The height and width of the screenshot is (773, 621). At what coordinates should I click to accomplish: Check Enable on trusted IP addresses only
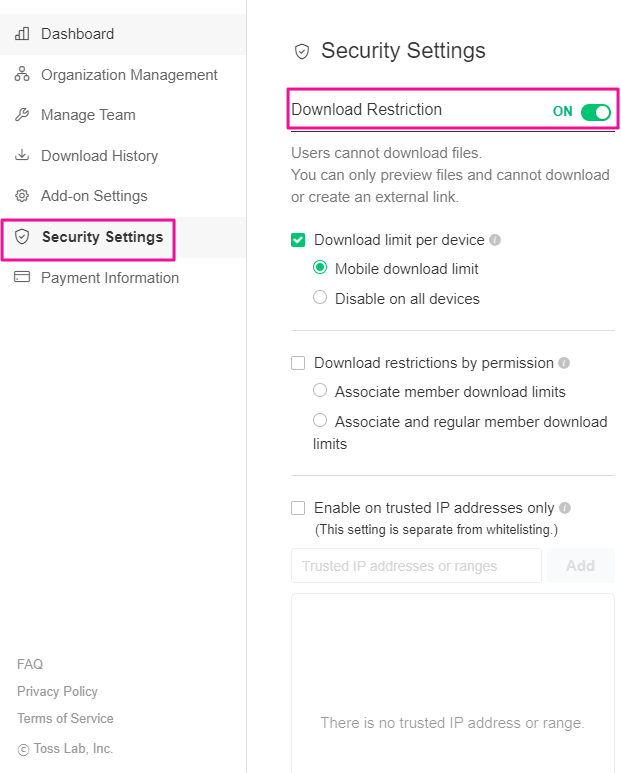click(298, 508)
